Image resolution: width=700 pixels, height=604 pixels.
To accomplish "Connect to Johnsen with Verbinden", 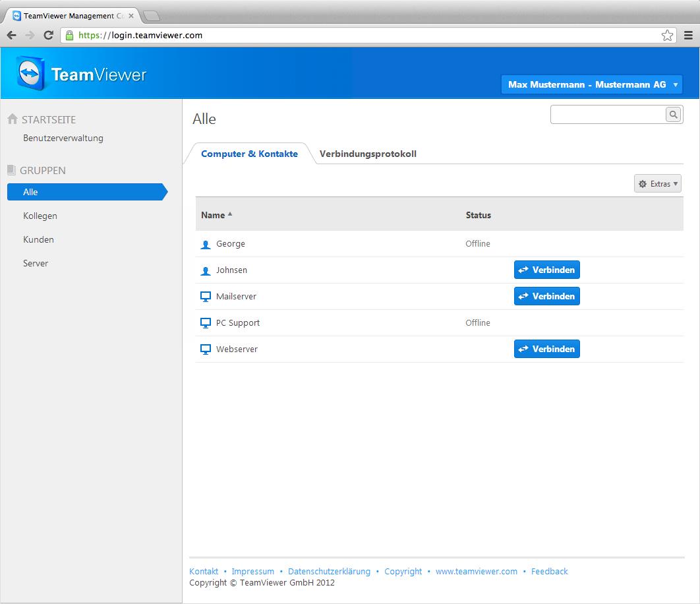I will tap(547, 270).
